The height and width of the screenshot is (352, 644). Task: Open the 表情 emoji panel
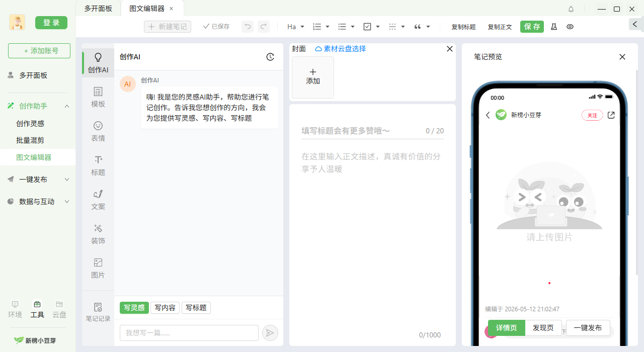tap(98, 132)
